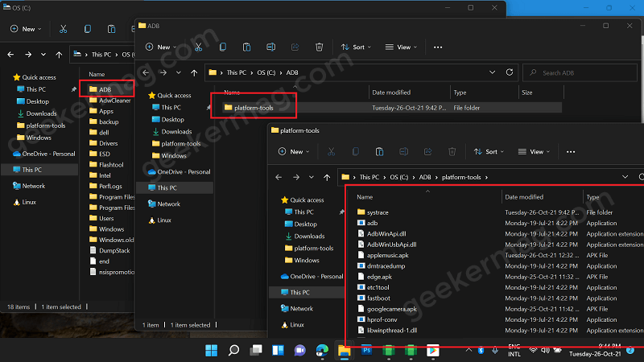Open Downloads in ADB window sidebar

pos(176,132)
